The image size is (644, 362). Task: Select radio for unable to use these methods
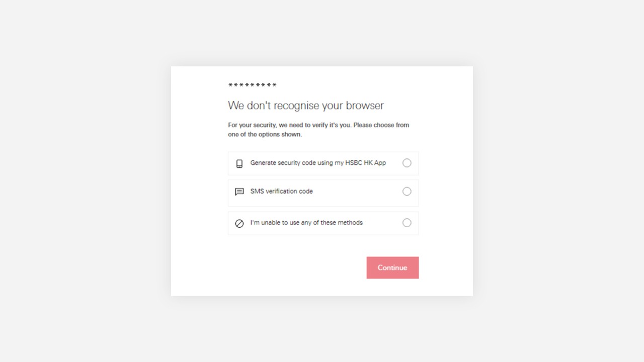point(407,223)
